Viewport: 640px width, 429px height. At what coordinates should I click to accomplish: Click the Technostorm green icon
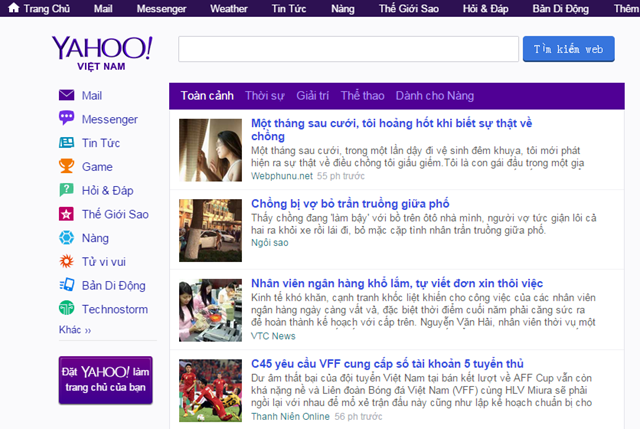point(67,308)
